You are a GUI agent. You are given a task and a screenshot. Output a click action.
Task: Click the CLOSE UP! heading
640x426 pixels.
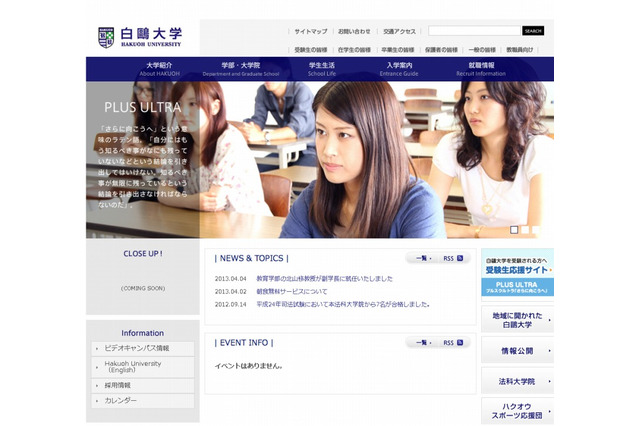click(x=143, y=253)
